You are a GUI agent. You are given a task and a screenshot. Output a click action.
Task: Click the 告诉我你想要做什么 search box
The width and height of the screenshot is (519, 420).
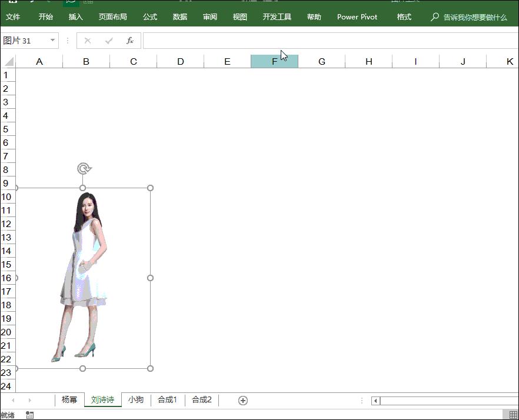[475, 17]
